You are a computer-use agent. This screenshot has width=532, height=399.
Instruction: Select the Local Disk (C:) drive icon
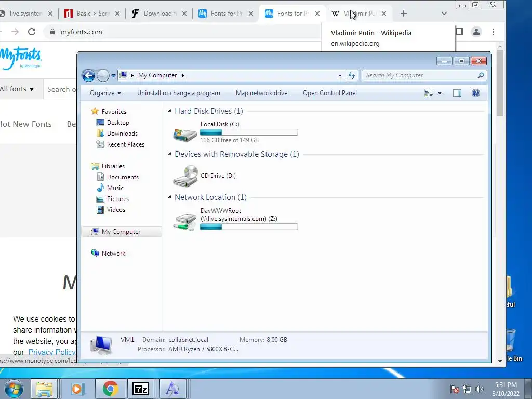[185, 135]
